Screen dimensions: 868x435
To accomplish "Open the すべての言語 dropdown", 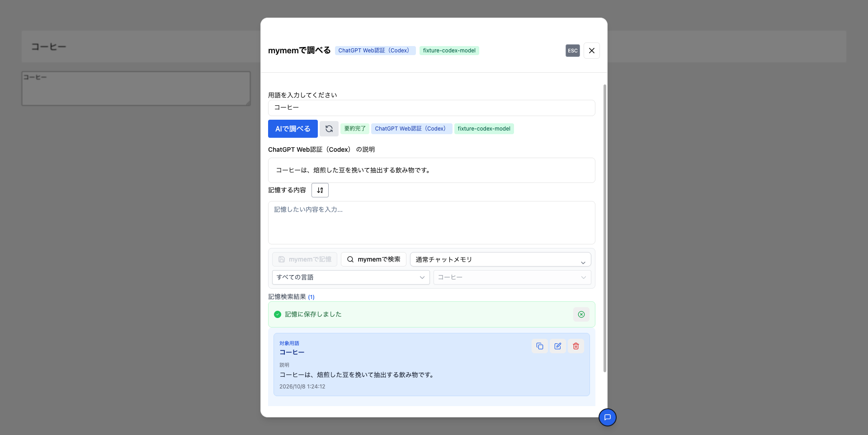I will click(351, 277).
